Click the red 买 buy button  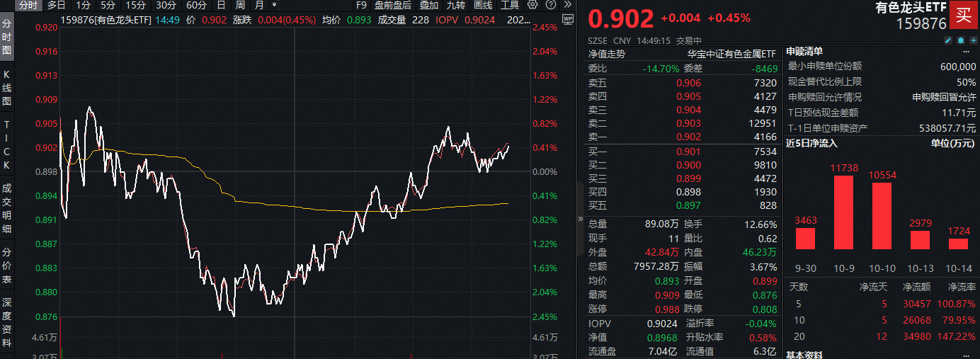[963, 15]
